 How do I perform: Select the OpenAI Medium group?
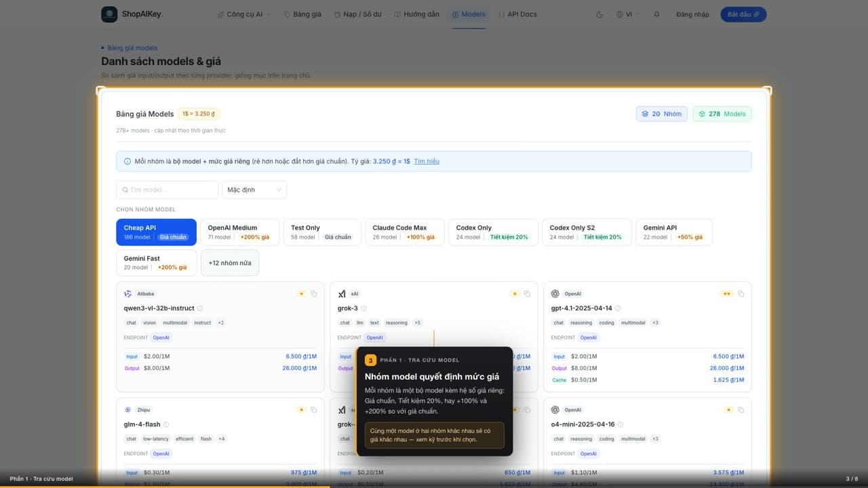(239, 232)
